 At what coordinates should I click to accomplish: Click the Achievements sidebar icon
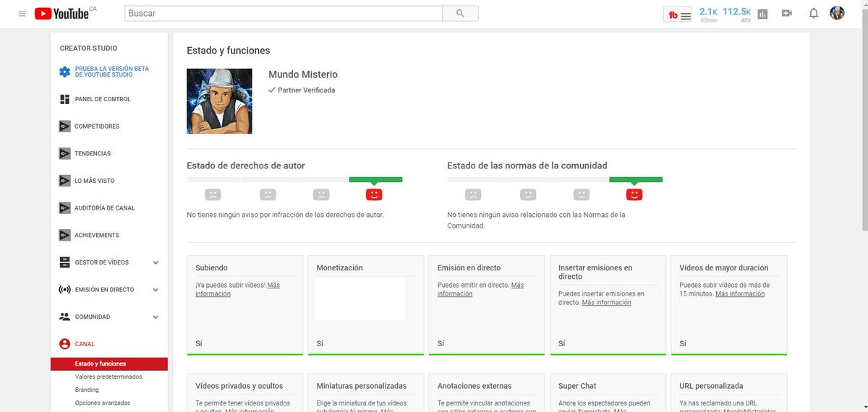pos(65,235)
